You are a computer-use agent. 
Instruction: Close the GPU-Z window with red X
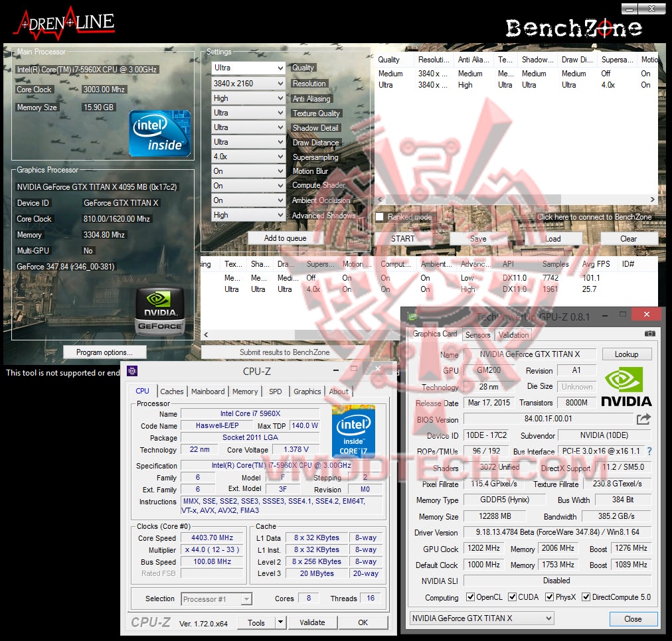(x=646, y=315)
